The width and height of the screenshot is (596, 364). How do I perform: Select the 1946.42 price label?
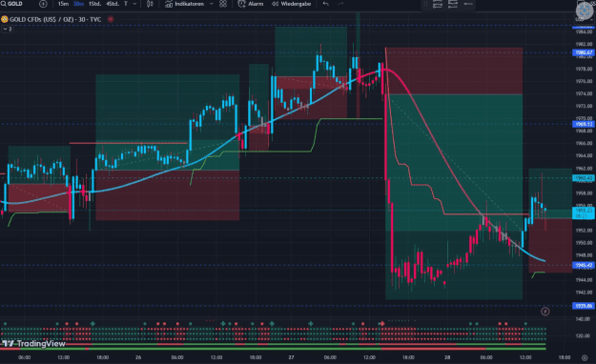(584, 265)
